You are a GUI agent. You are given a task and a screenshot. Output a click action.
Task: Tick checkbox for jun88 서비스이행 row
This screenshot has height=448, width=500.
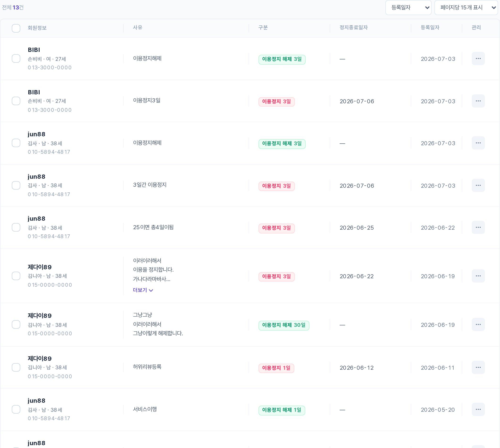(16, 409)
